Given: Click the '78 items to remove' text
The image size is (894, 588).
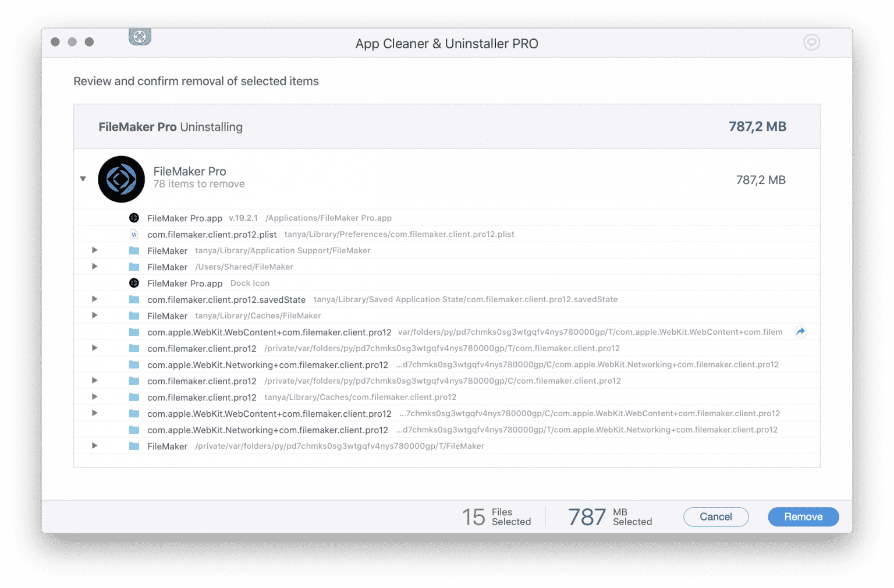Looking at the screenshot, I should coord(199,184).
